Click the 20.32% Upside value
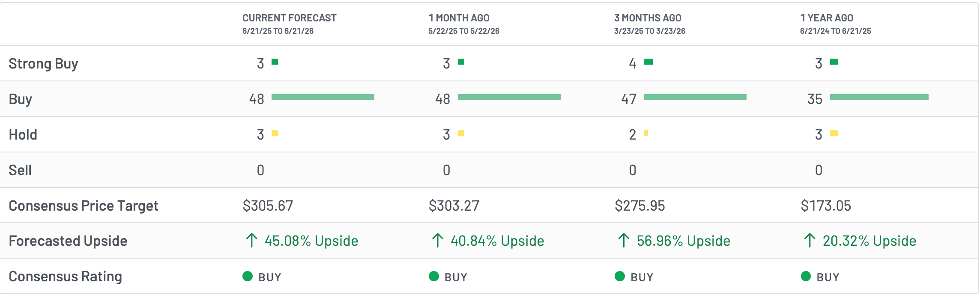Viewport: 980px width, 298px height. [x=869, y=241]
